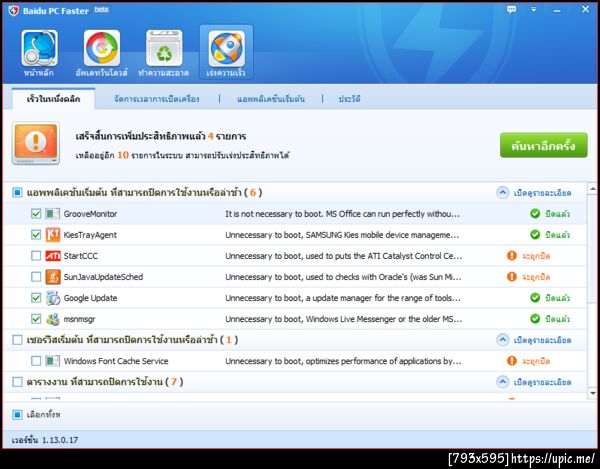Toggle the GrooveMonitor checkbox
The height and width of the screenshot is (469, 600).
tap(36, 213)
